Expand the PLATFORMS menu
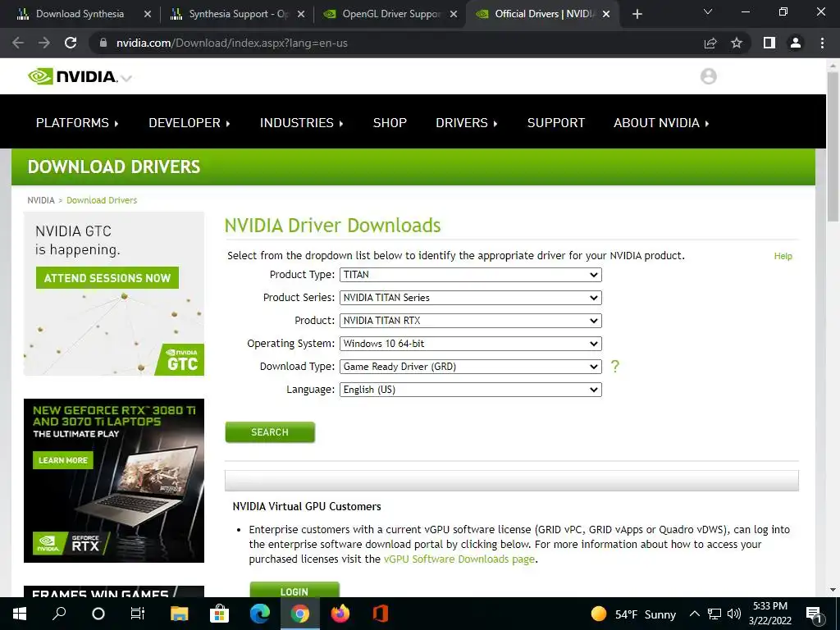Image resolution: width=840 pixels, height=630 pixels. (77, 123)
